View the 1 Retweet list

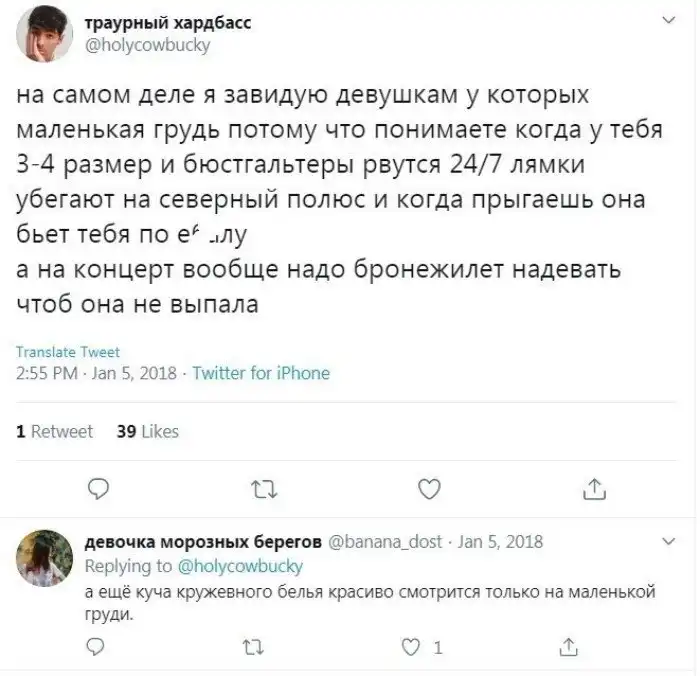coord(55,431)
